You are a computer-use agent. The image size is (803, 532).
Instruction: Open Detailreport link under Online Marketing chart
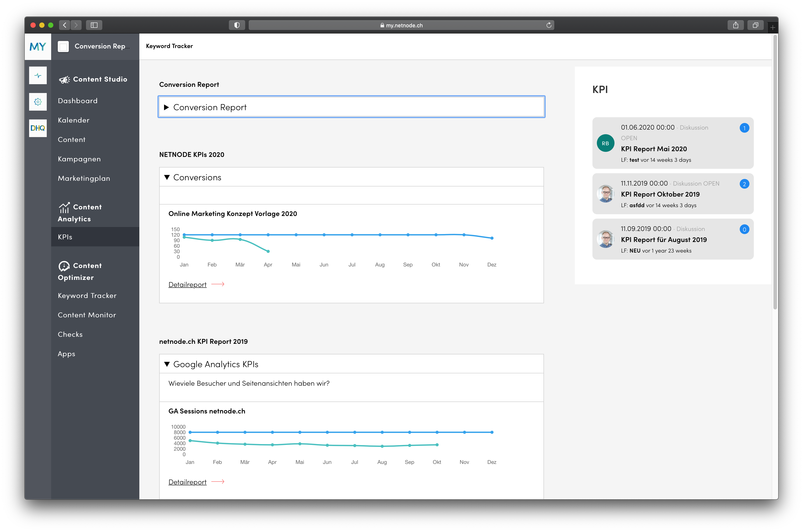point(187,285)
